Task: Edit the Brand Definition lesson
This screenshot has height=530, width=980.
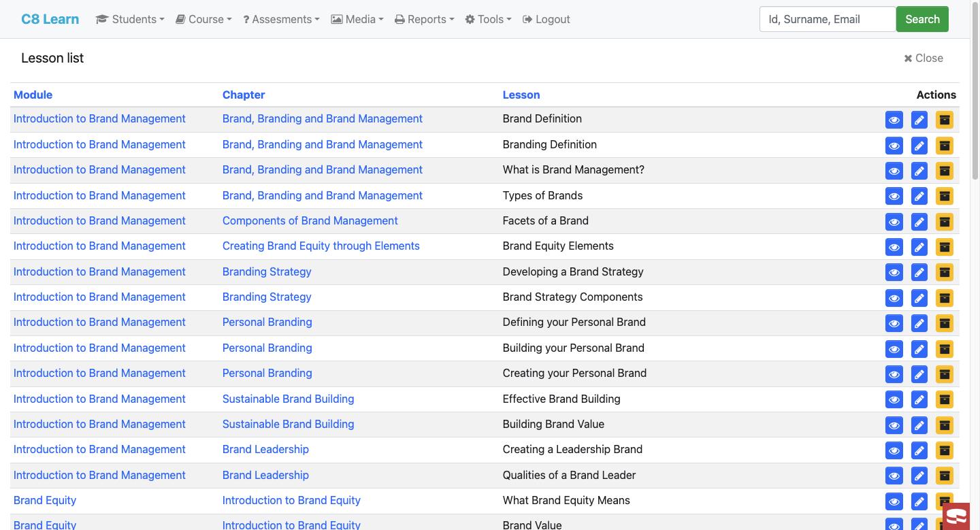Action: (x=919, y=120)
